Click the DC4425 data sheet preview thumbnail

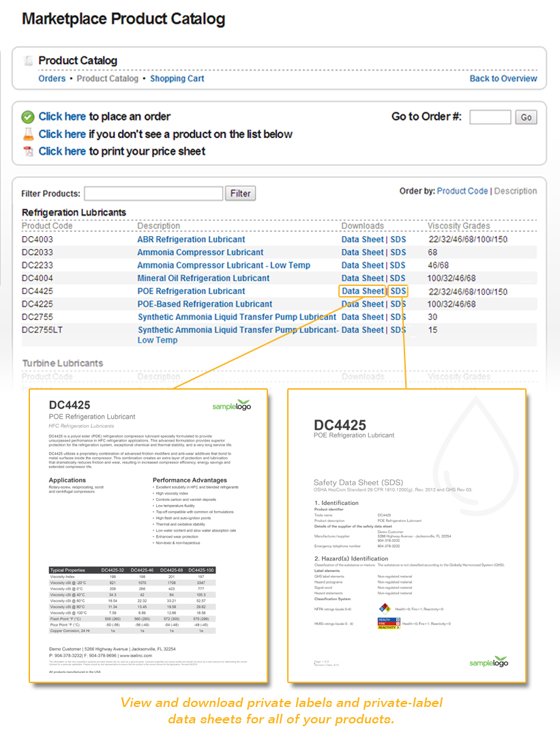tap(149, 536)
